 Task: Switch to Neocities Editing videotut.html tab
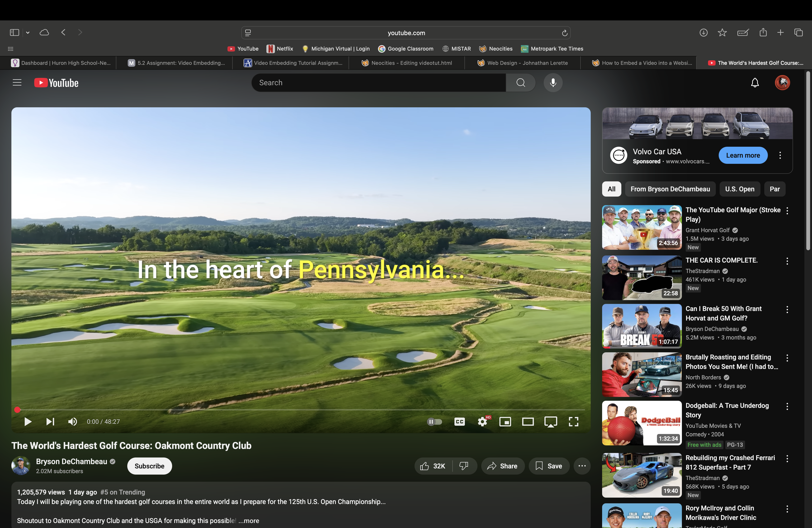coord(407,63)
